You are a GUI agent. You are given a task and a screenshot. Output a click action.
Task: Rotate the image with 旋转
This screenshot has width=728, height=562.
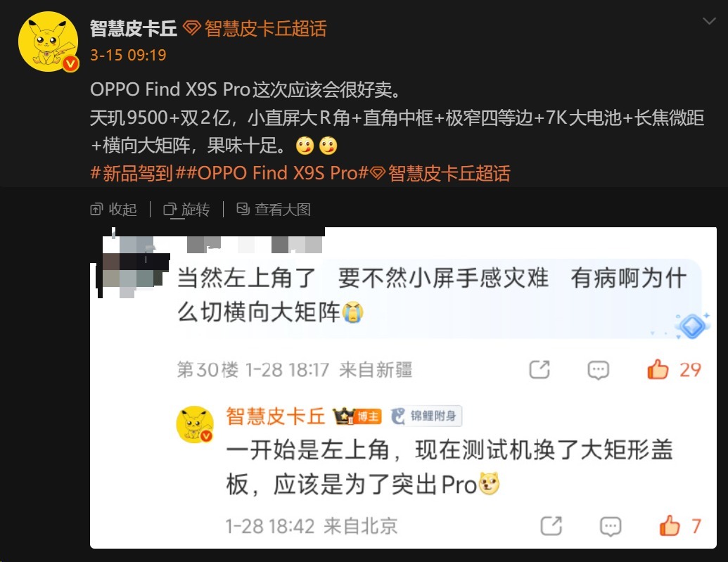pyautogui.click(x=186, y=210)
